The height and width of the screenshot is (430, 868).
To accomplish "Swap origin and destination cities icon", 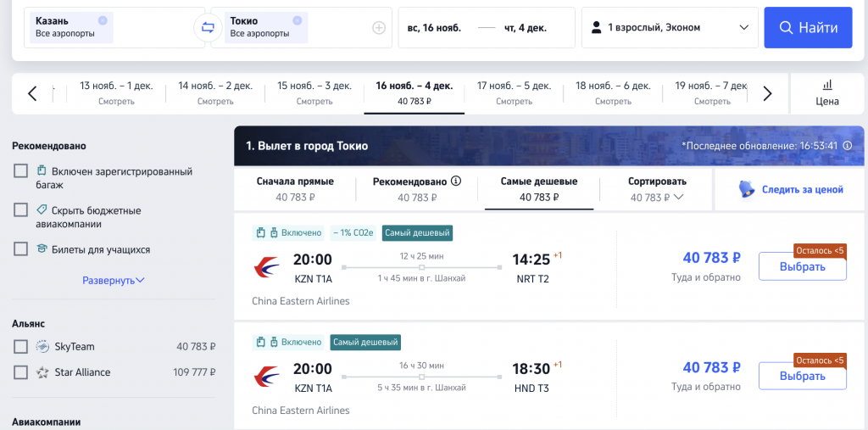I will click(x=208, y=28).
